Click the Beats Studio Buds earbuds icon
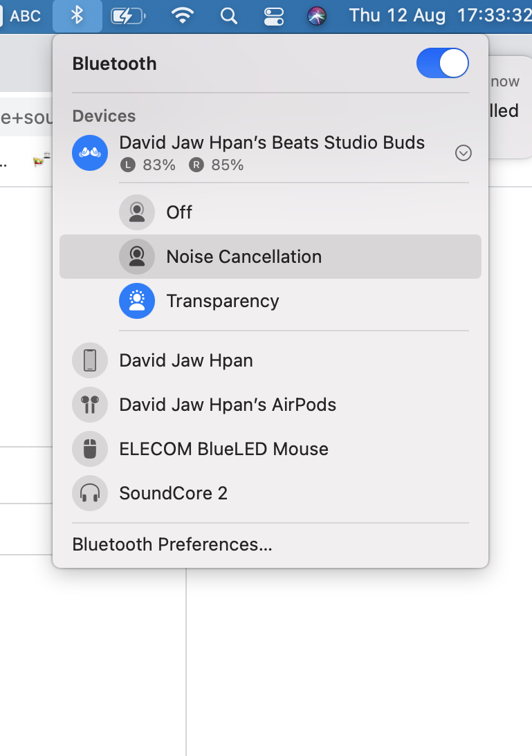The image size is (532, 756). (90, 153)
